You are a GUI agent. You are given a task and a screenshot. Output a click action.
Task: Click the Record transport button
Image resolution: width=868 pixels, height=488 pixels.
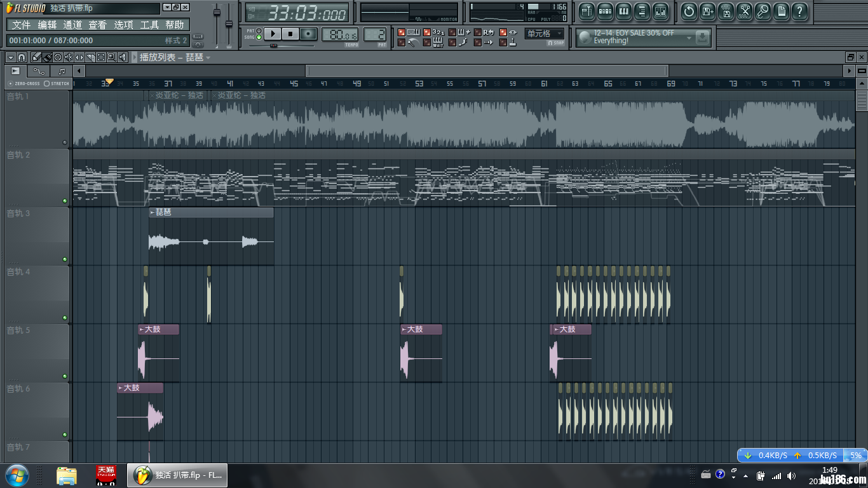click(309, 34)
